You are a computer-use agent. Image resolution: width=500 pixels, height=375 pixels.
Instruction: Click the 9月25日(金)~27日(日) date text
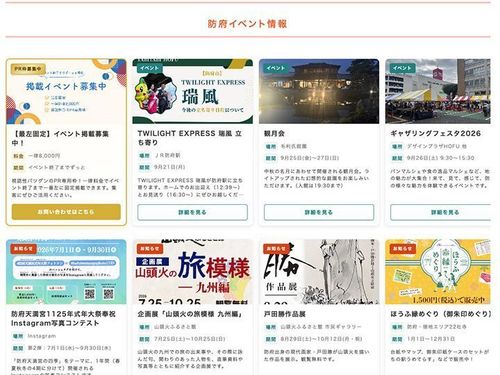pos(310,158)
